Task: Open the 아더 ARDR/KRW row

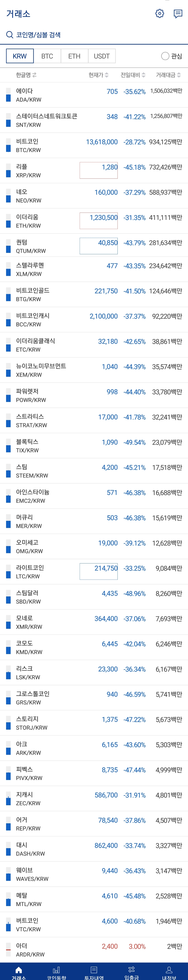Action: click(94, 950)
